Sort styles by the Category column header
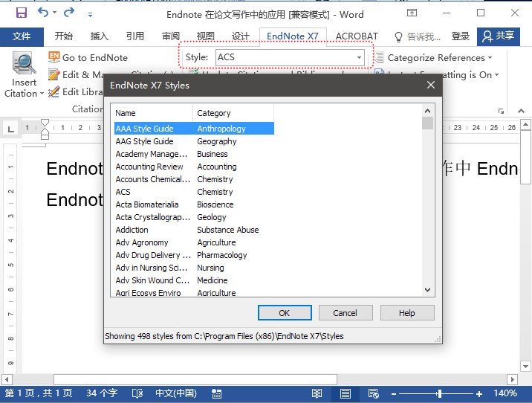532x403 pixels. coord(233,113)
